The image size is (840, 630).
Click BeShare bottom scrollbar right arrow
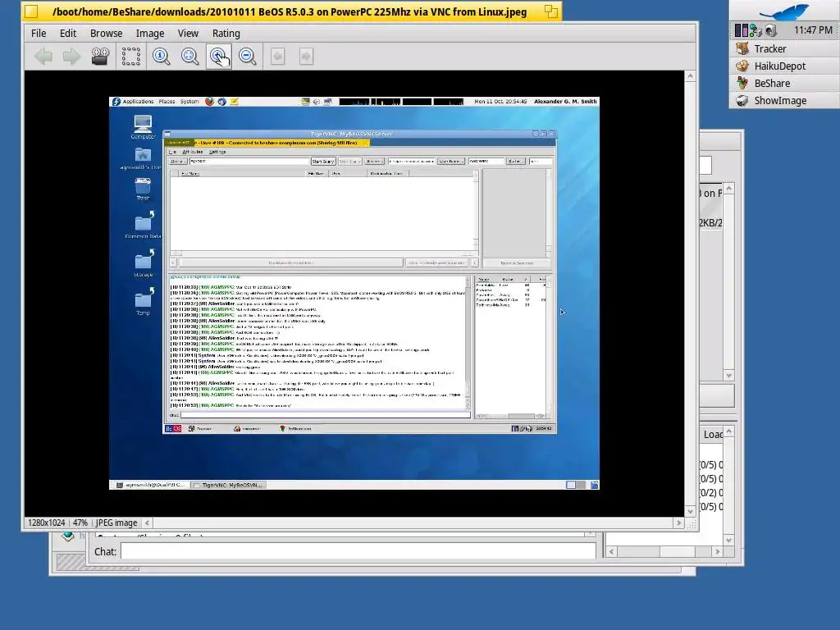click(x=717, y=551)
